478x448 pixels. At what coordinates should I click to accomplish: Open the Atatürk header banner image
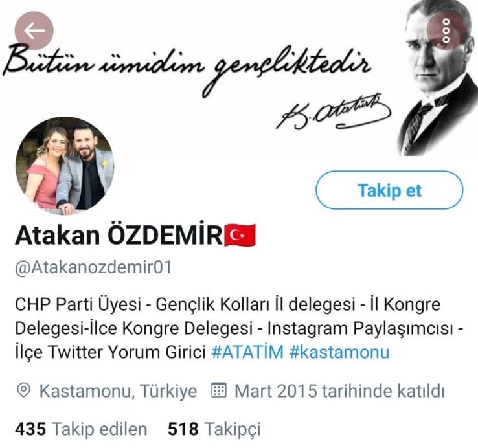(x=239, y=78)
